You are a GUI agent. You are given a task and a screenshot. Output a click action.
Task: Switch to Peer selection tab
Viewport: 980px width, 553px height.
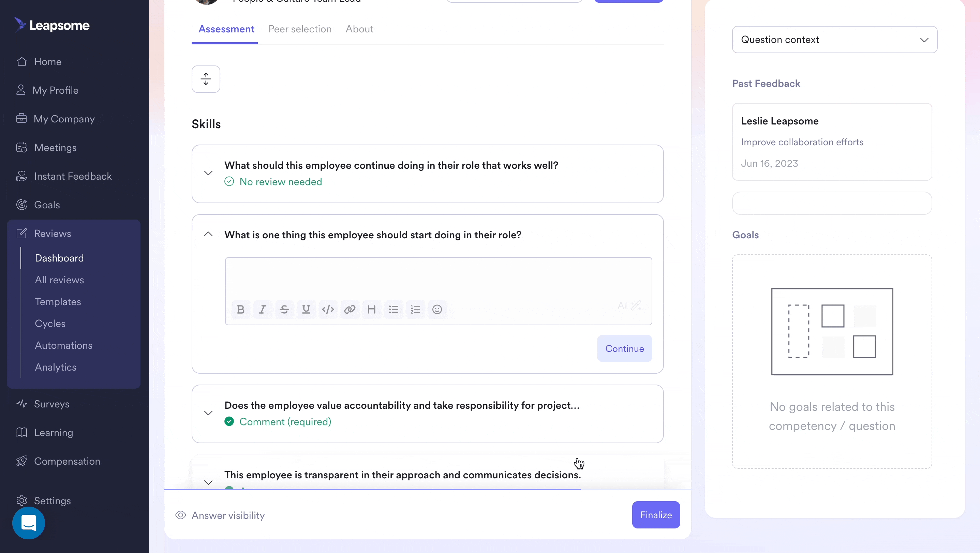coord(300,29)
